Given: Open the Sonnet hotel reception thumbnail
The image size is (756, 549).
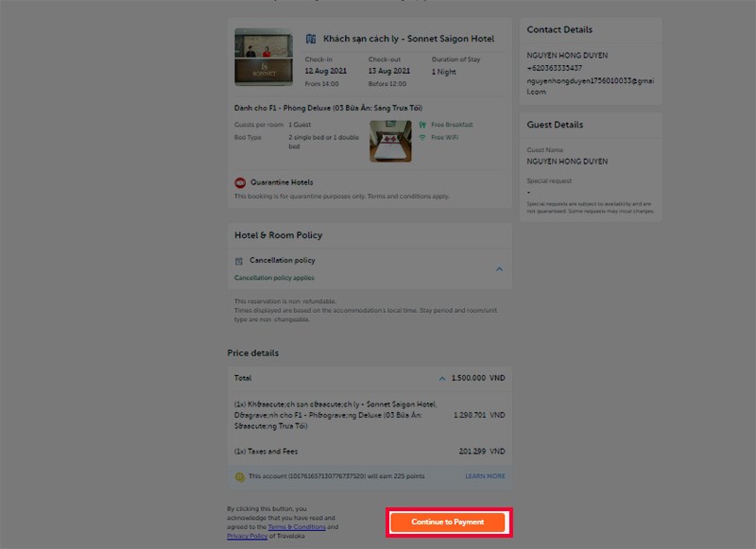Looking at the screenshot, I should (x=264, y=57).
